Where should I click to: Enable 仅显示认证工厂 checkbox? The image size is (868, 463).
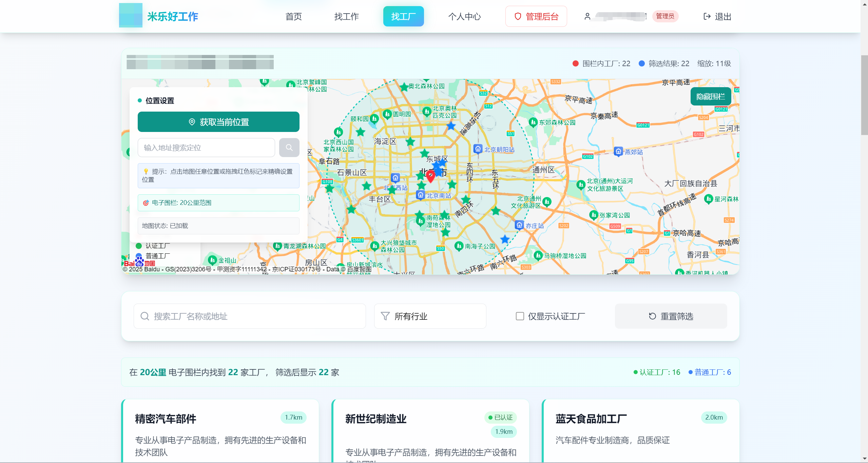(x=520, y=316)
